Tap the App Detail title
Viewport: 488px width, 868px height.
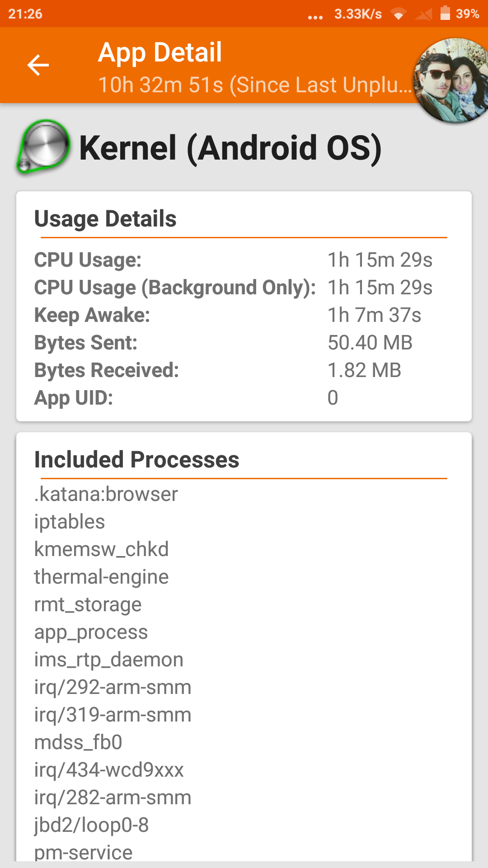160,52
